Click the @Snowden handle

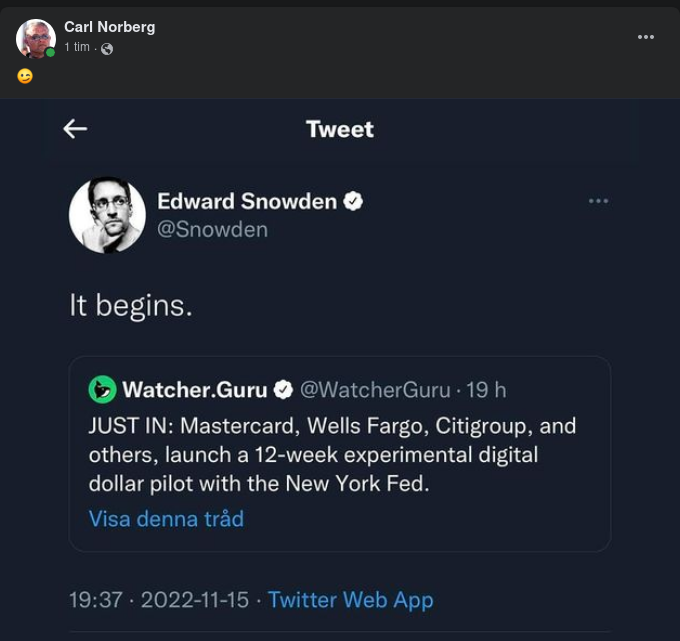click(213, 230)
